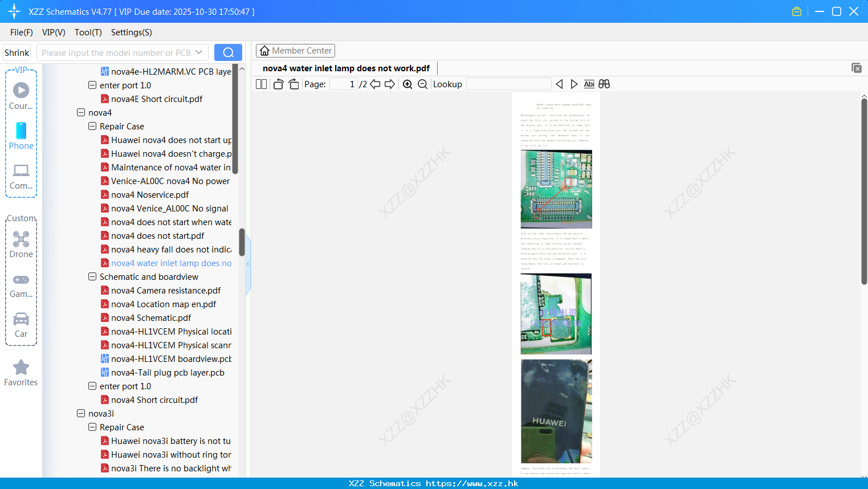Viewport: 868px width, 489px height.
Task: Click the Member Center home icon
Action: click(x=264, y=51)
